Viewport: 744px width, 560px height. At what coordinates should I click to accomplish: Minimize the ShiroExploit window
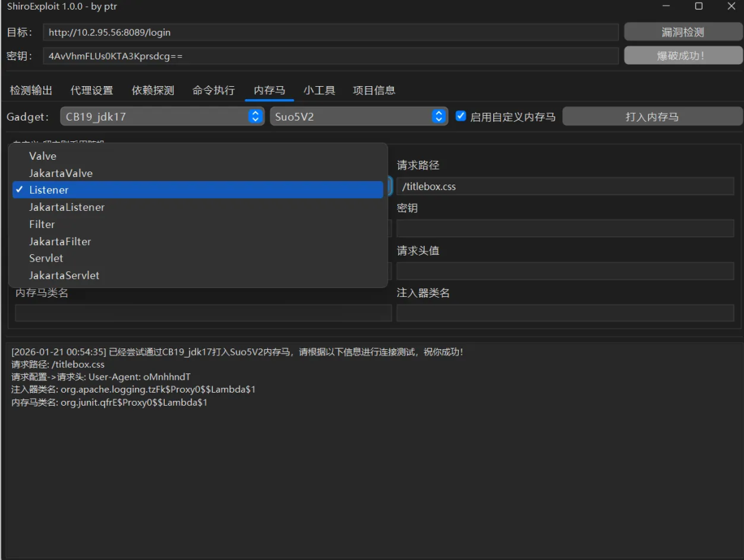click(x=666, y=6)
